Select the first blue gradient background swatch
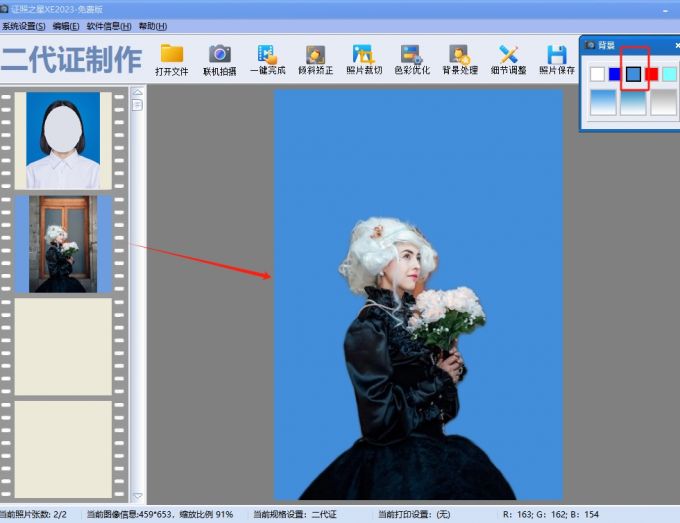The width and height of the screenshot is (680, 523). pyautogui.click(x=603, y=102)
